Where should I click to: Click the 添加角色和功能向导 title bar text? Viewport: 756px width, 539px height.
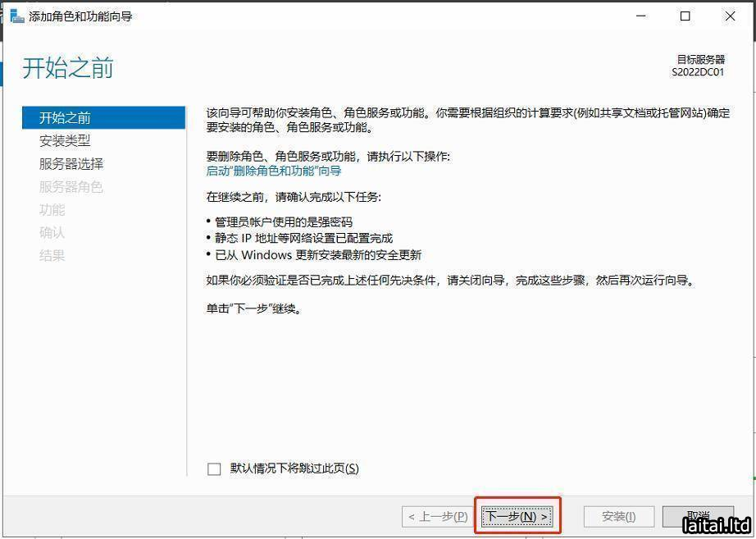tap(80, 16)
